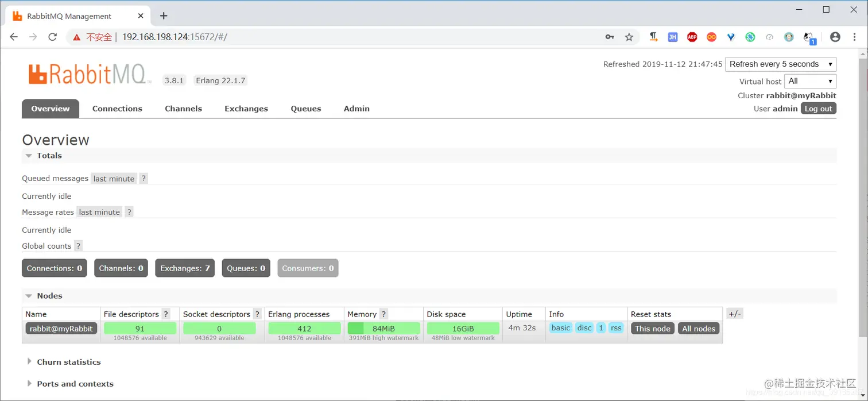This screenshot has width=868, height=401.
Task: Click the RabbitMQ logo
Action: (x=90, y=74)
